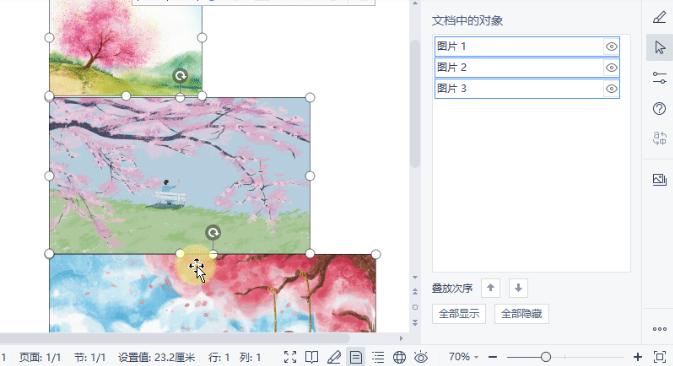Select the red blossom sky picture
Screen dimensions: 673x366
212,293
